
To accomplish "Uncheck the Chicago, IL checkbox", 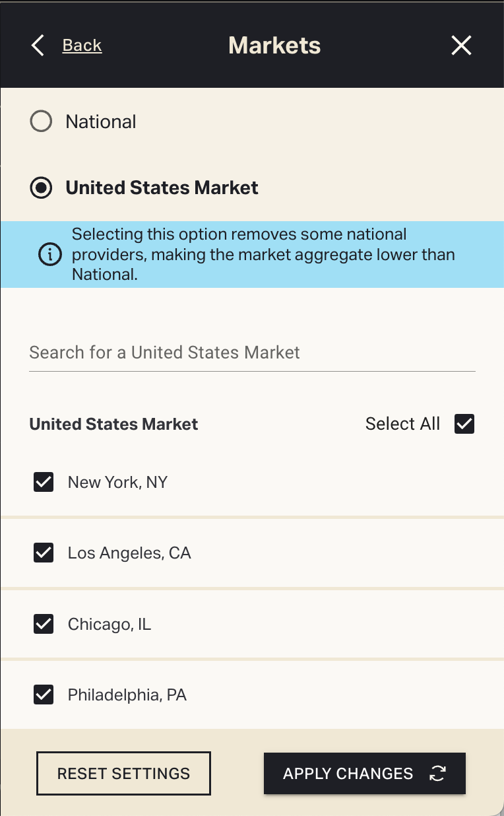I will [x=44, y=624].
